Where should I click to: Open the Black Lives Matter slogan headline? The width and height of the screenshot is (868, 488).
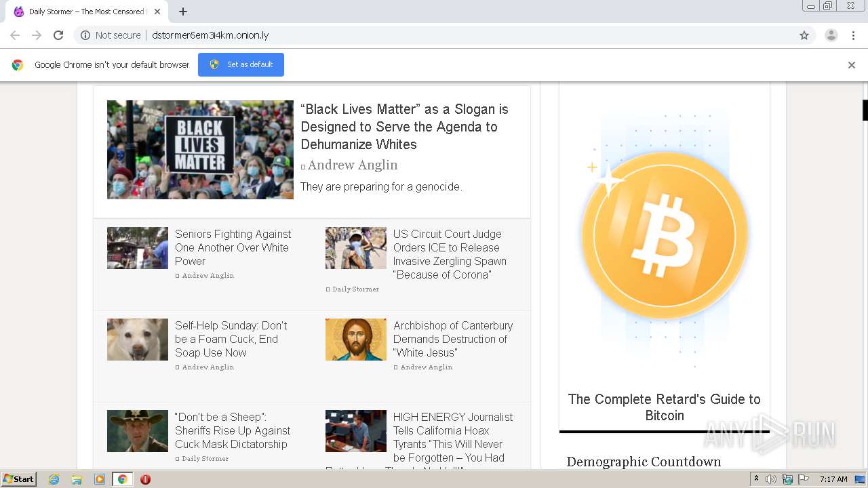point(405,127)
